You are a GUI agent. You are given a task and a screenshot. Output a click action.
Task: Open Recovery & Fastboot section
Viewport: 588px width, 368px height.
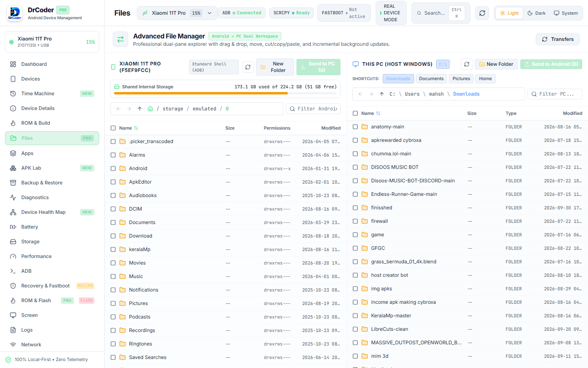pos(52,286)
